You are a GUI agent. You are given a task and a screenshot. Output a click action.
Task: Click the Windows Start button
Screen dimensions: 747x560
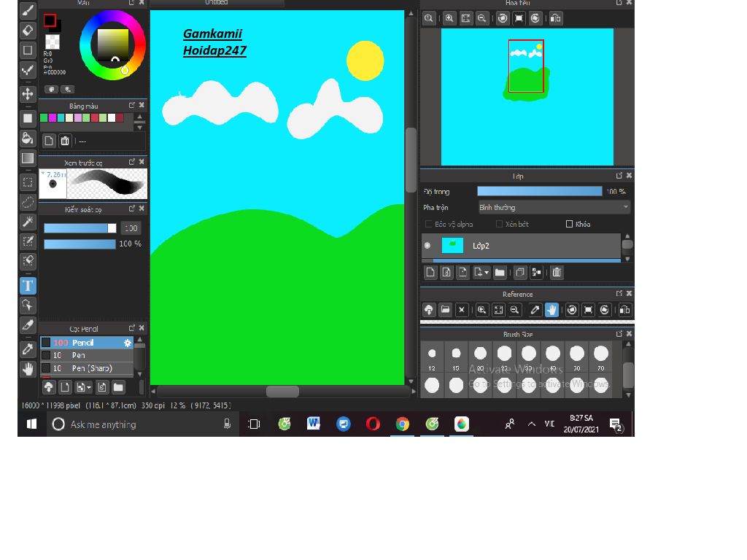(x=32, y=424)
